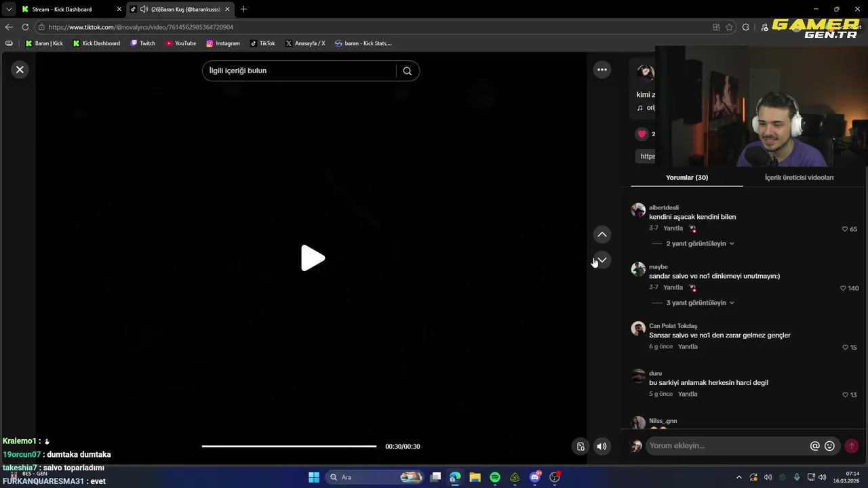Open the emoji picker icon
This screenshot has width=868, height=488.
pyautogui.click(x=829, y=446)
